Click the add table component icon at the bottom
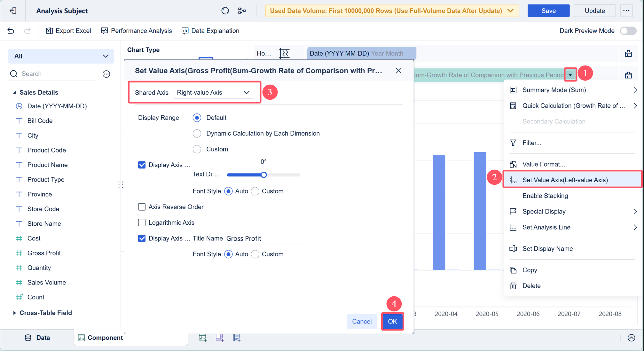The image size is (644, 351). [x=220, y=338]
